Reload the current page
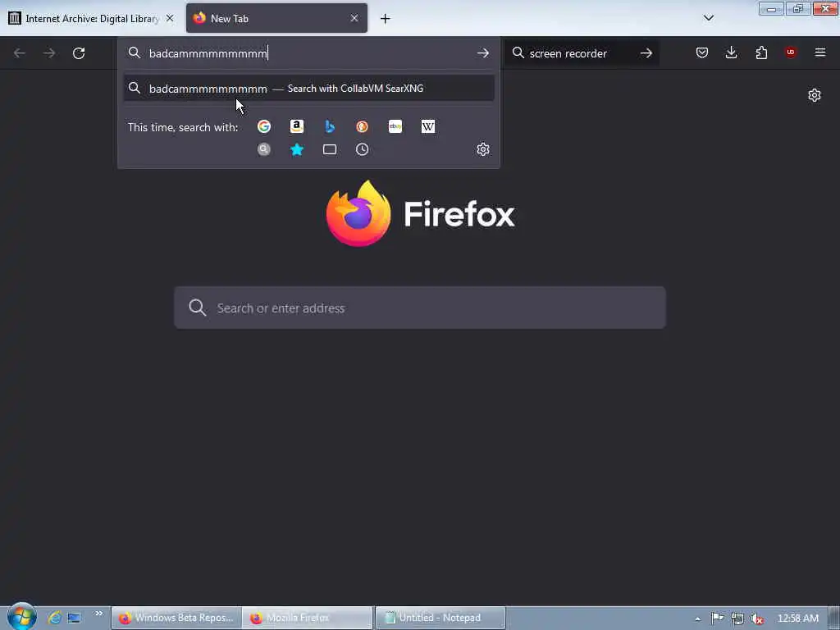The height and width of the screenshot is (630, 840). [79, 53]
